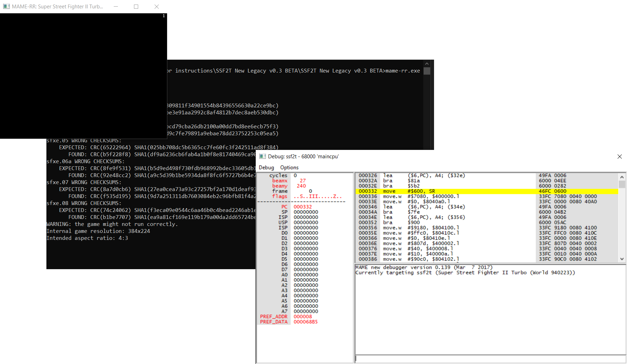The height and width of the screenshot is (364, 627).
Task: Select disassembly line at address 000376
Action: tap(487, 249)
